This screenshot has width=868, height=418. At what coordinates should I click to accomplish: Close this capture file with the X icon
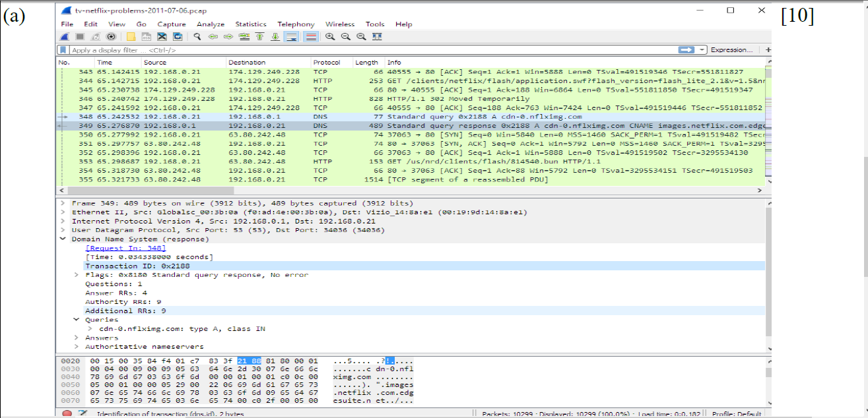pyautogui.click(x=162, y=36)
